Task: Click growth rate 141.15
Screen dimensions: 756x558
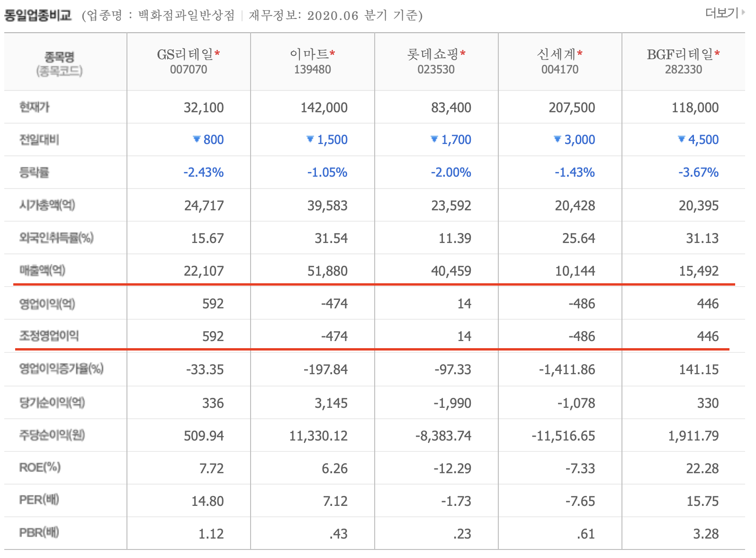Action: click(x=699, y=369)
